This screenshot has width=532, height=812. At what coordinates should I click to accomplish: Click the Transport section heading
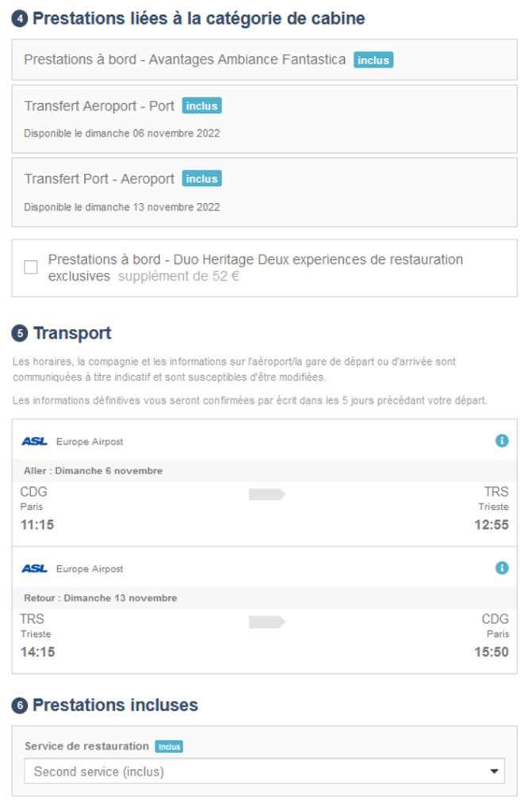[x=72, y=333]
